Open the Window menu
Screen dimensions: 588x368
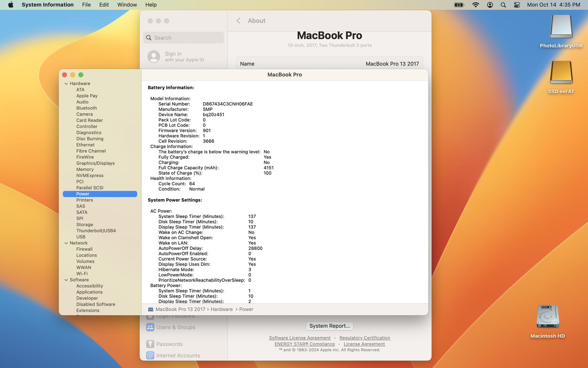pyautogui.click(x=127, y=5)
